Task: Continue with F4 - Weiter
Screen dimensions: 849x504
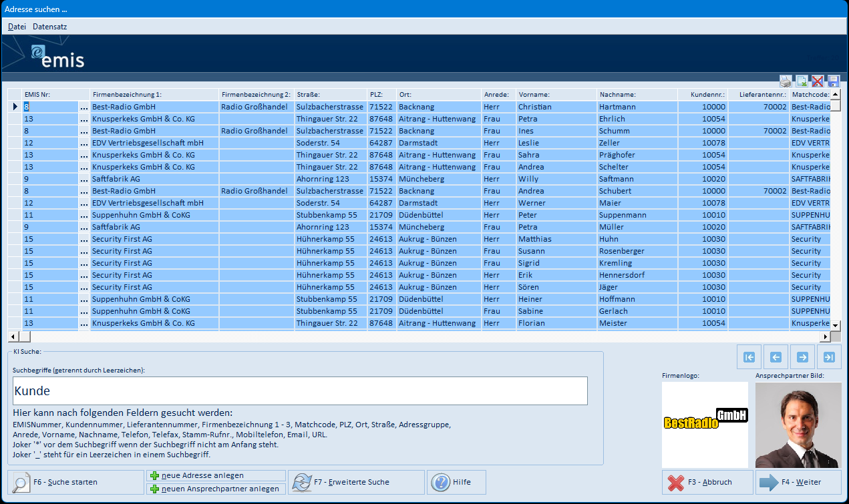Action: 798,482
